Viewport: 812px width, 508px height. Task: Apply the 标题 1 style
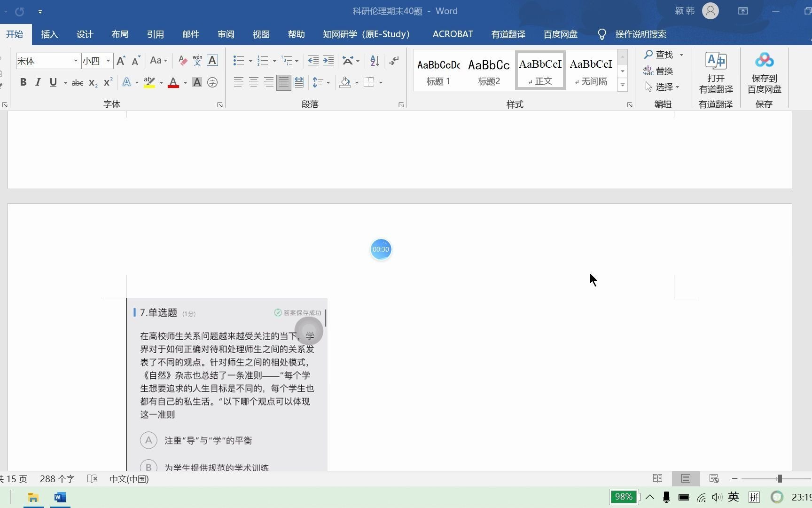point(438,71)
